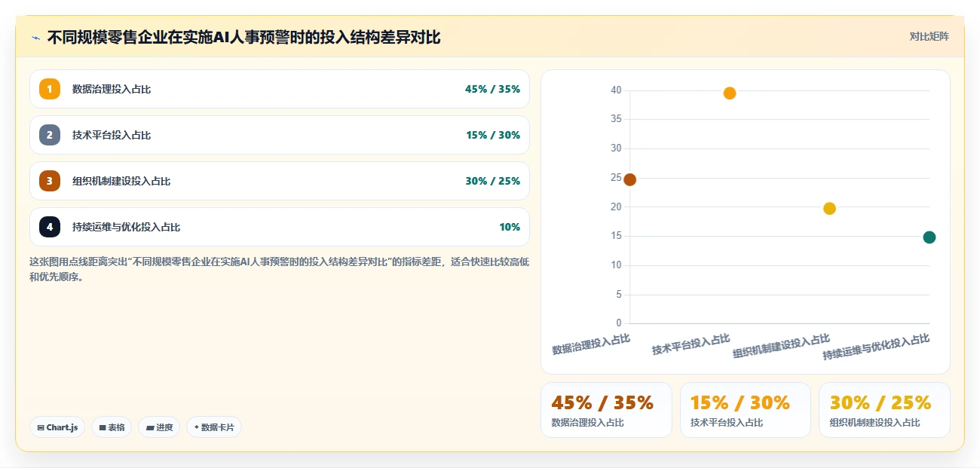The image size is (980, 468).
Task: Click the gray rank badge number 2
Action: click(x=50, y=135)
